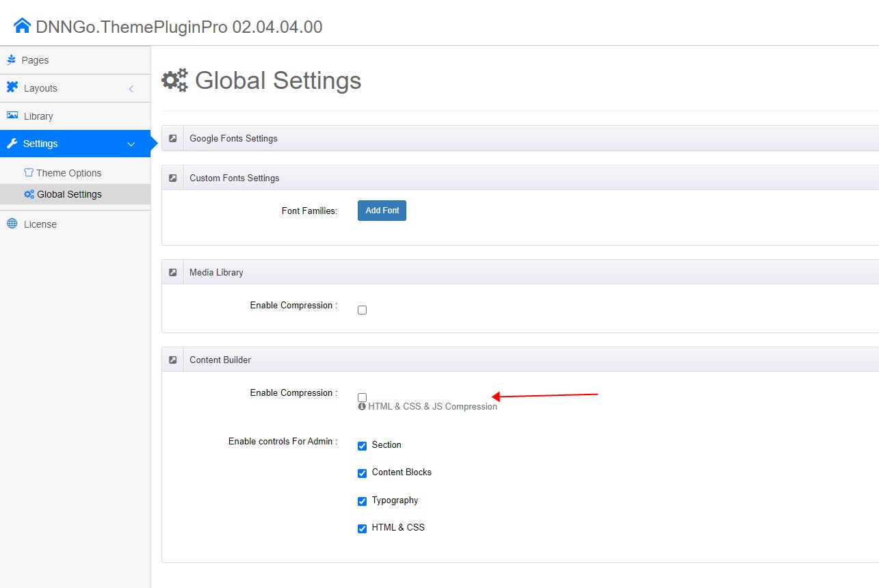
Task: Click the info icon next to HTML & CSS & JS Compression
Action: pyautogui.click(x=362, y=406)
